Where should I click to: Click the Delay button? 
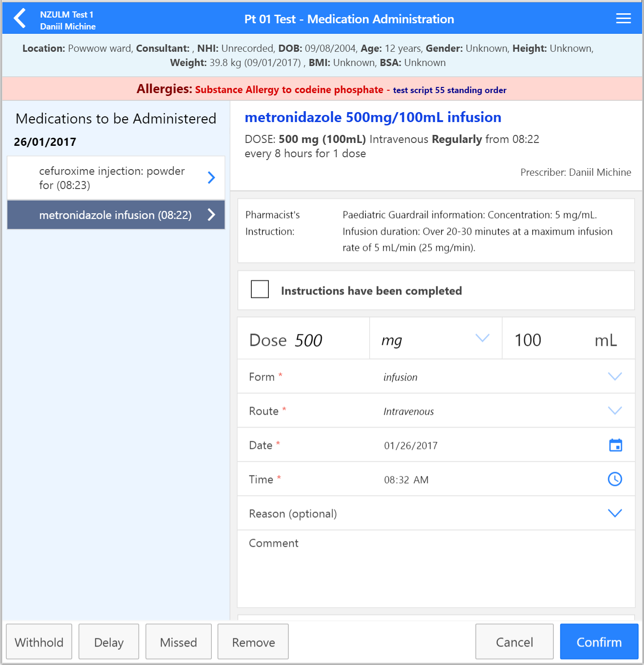[108, 642]
